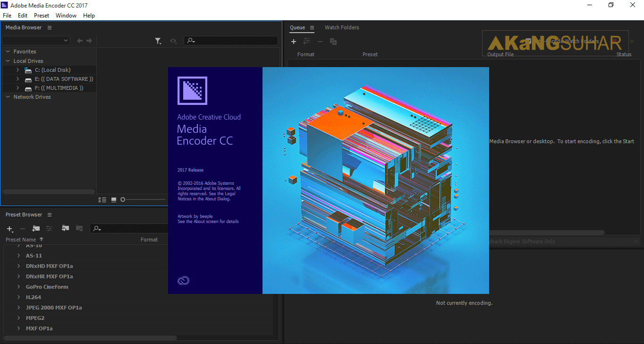Expand the F: (( MULTIMEDIA )) drive

pyautogui.click(x=18, y=88)
